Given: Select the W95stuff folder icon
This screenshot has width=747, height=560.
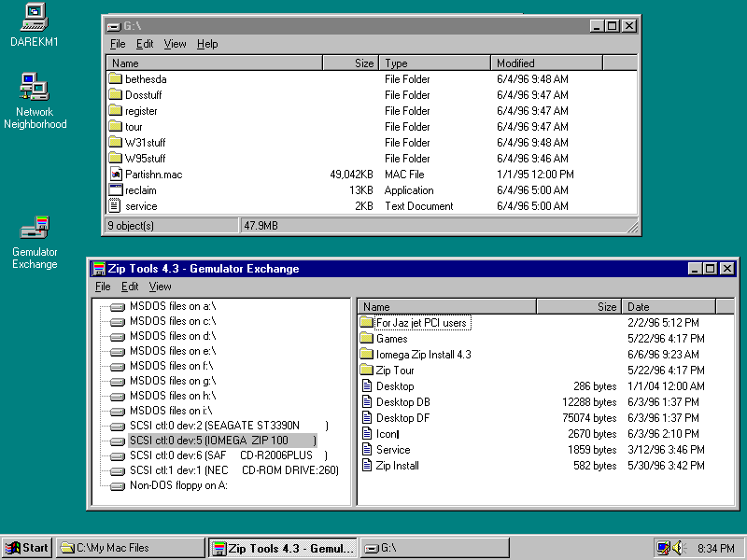Looking at the screenshot, I should tap(115, 158).
